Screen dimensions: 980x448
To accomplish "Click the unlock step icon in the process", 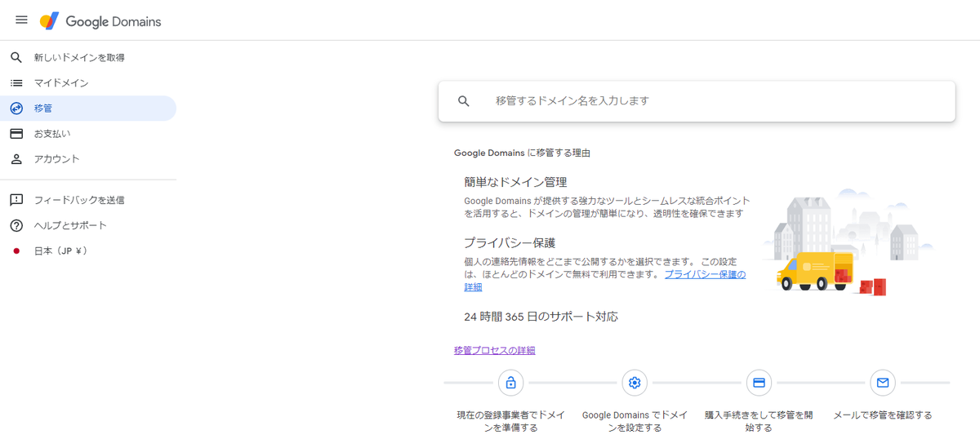I will point(510,382).
